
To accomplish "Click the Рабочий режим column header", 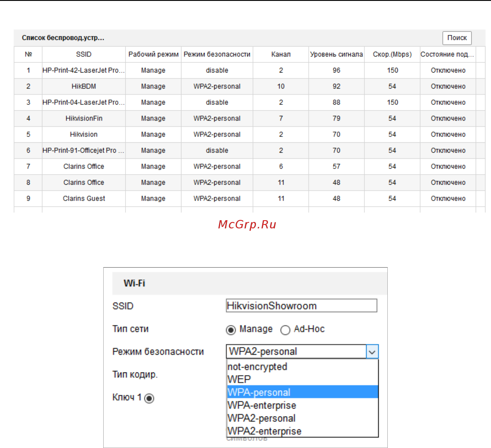I will coord(153,54).
